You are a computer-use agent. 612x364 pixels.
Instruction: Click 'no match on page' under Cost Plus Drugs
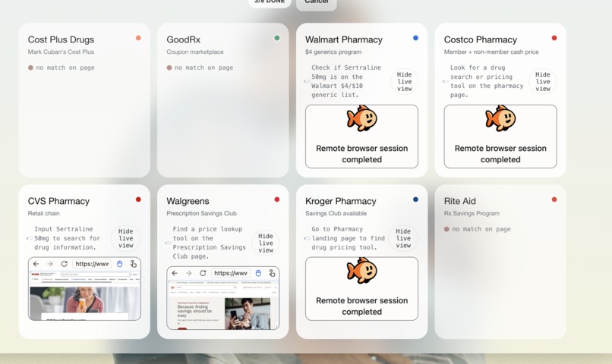(x=65, y=67)
